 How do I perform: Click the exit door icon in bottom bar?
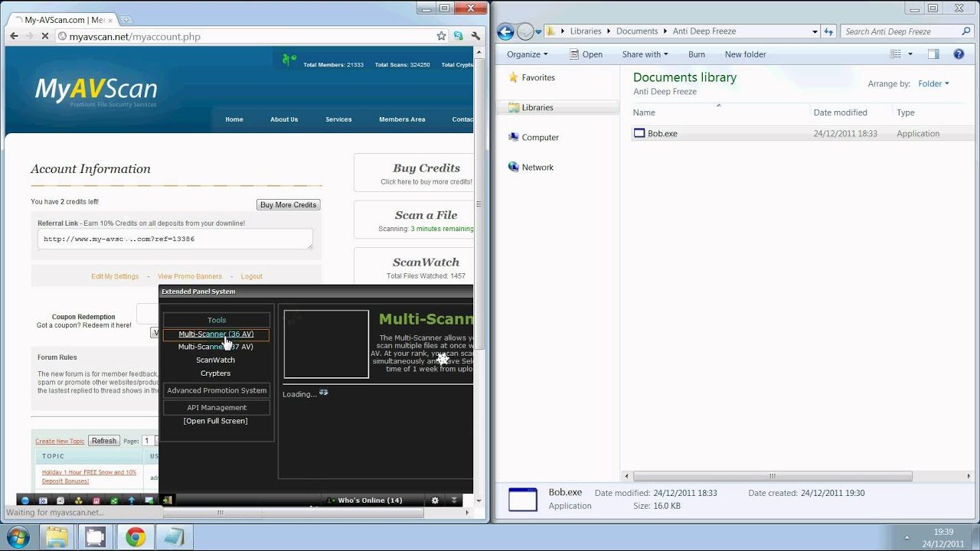167,500
